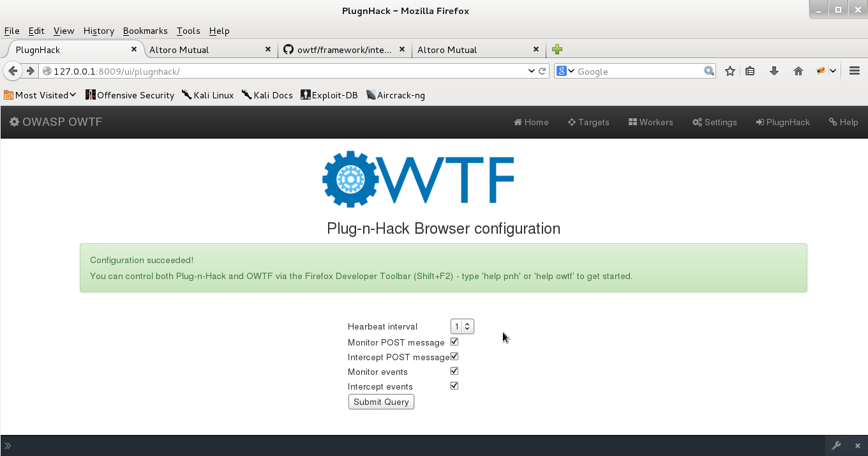Open Workers in OWTF navbar
This screenshot has height=456, width=868.
click(x=650, y=122)
